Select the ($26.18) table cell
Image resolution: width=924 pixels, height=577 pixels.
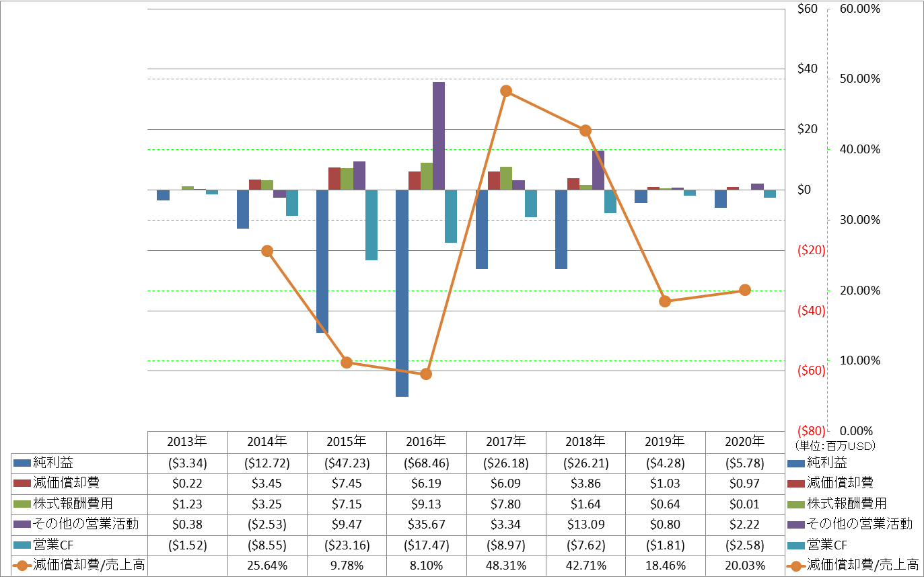coord(506,463)
